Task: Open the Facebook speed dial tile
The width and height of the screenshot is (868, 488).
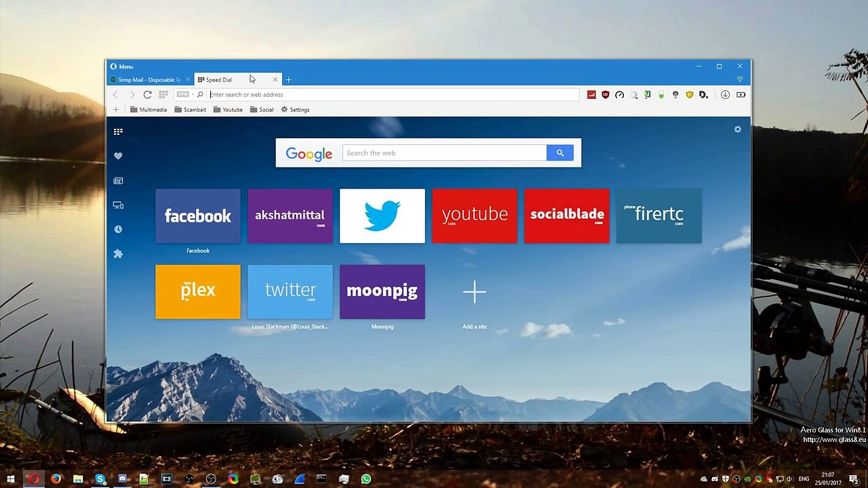Action: (x=198, y=216)
